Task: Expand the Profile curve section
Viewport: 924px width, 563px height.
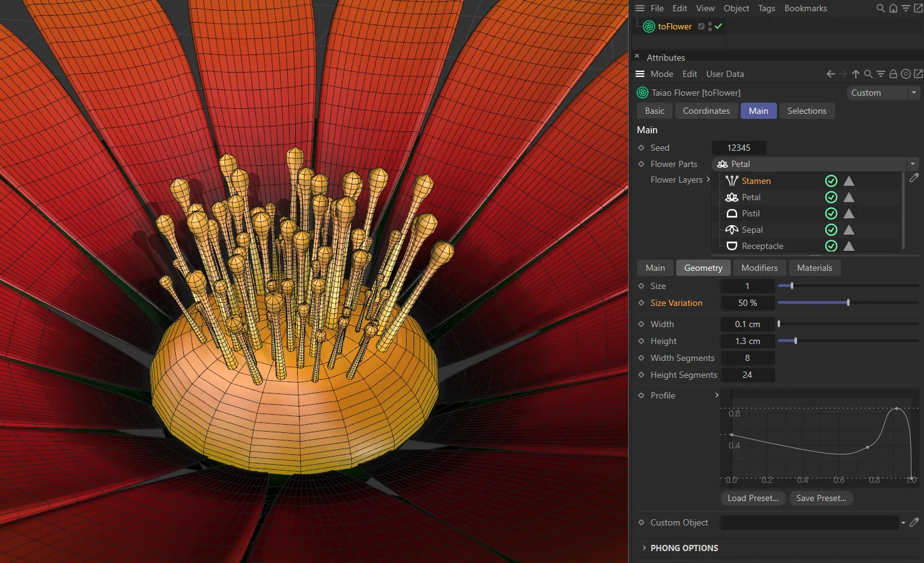Action: (717, 395)
